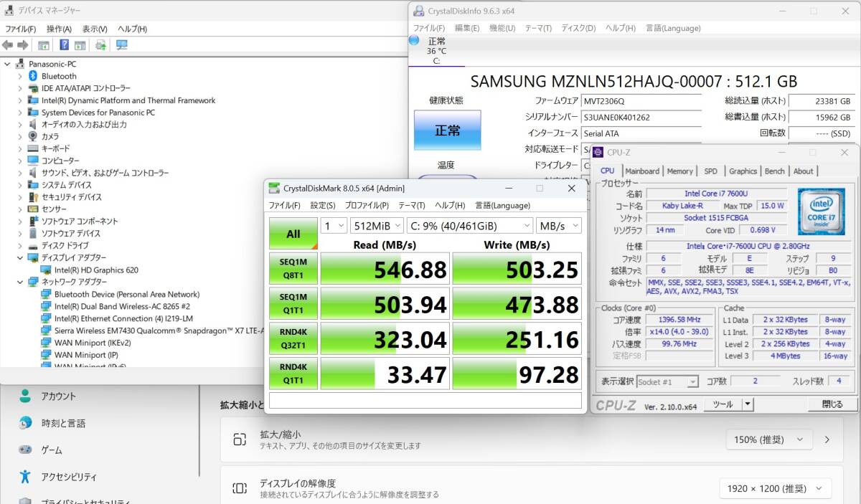861x504 pixels.
Task: Switch to the About tab in CPU-Z
Action: click(803, 171)
